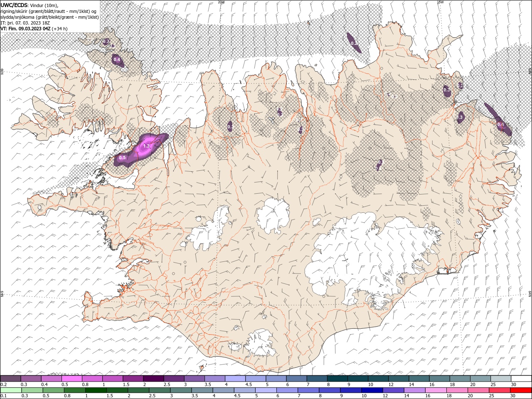The width and height of the screenshot is (532, 399).
Task: Click the 0.5 value beside the pink snowfall area
Action: pos(122,158)
